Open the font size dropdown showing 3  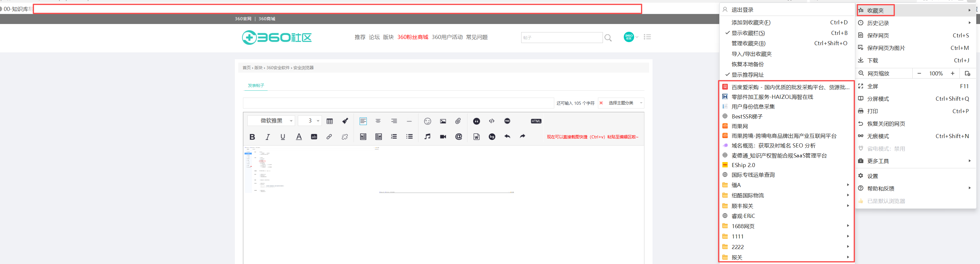coord(310,121)
